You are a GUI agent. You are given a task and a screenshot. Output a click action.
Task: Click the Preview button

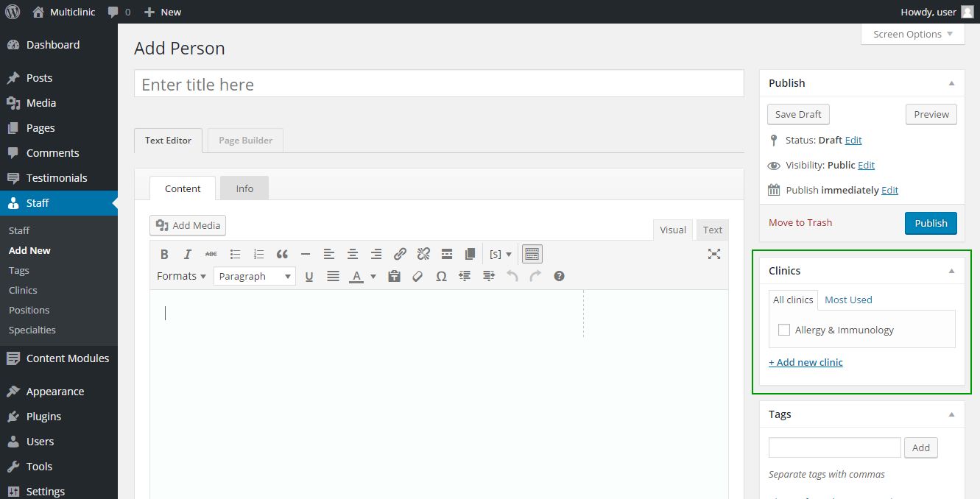click(x=931, y=114)
